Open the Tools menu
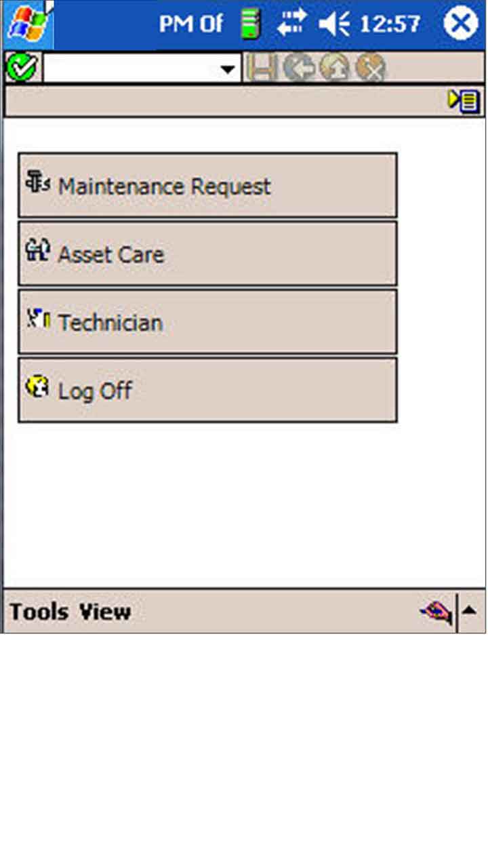Screen dimensions: 488x868 point(39,612)
